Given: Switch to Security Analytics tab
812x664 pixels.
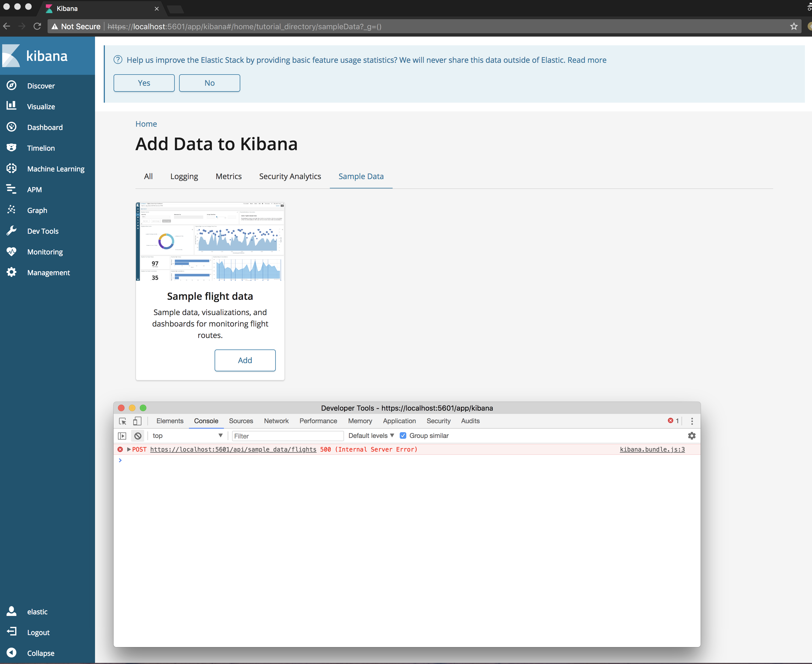Looking at the screenshot, I should pyautogui.click(x=290, y=176).
